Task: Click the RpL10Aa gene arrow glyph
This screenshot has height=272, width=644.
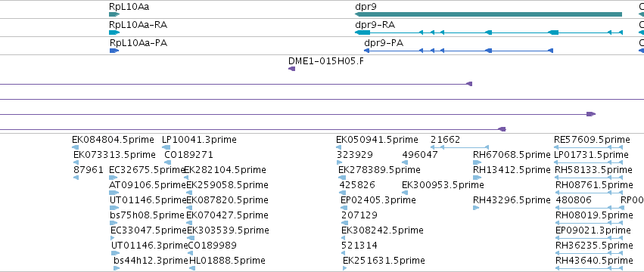Action: click(x=114, y=14)
